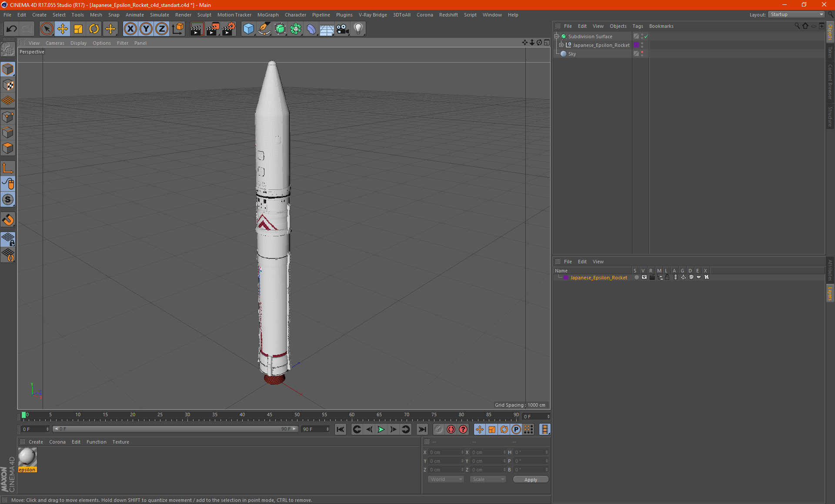This screenshot has height=504, width=835.
Task: Toggle Y axis lock
Action: click(146, 29)
